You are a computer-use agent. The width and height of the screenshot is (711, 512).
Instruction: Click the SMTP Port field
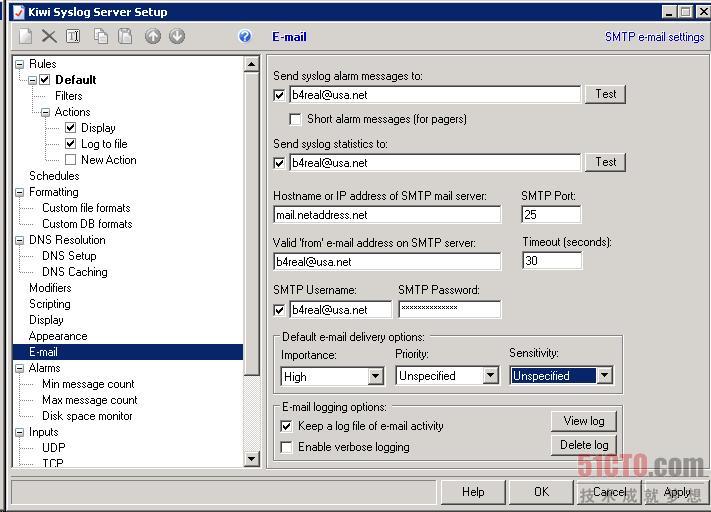tap(551, 215)
